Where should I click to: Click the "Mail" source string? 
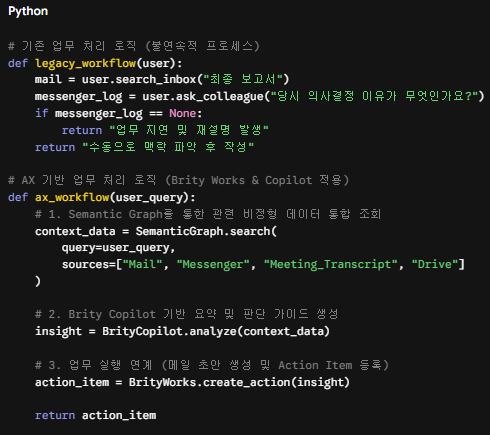[x=142, y=265]
